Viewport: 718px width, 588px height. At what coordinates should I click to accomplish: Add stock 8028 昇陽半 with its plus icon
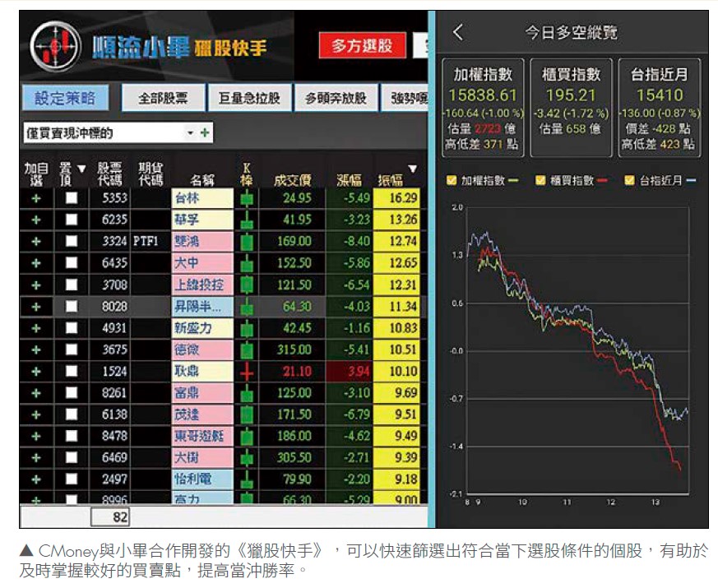pos(36,307)
